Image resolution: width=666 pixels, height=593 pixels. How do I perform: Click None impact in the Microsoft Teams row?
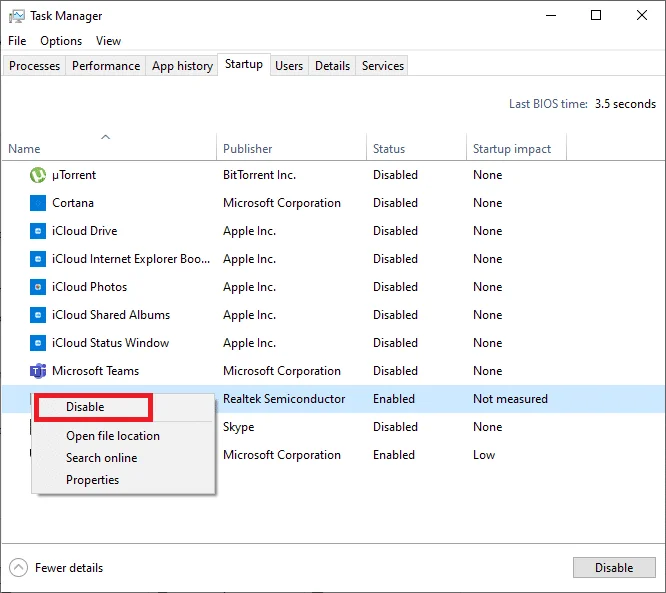coord(488,371)
